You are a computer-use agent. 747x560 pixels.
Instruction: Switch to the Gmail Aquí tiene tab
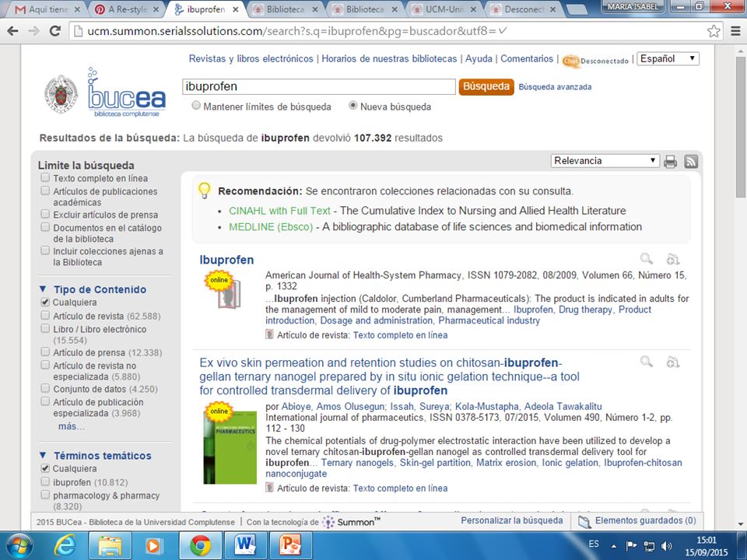click(47, 9)
